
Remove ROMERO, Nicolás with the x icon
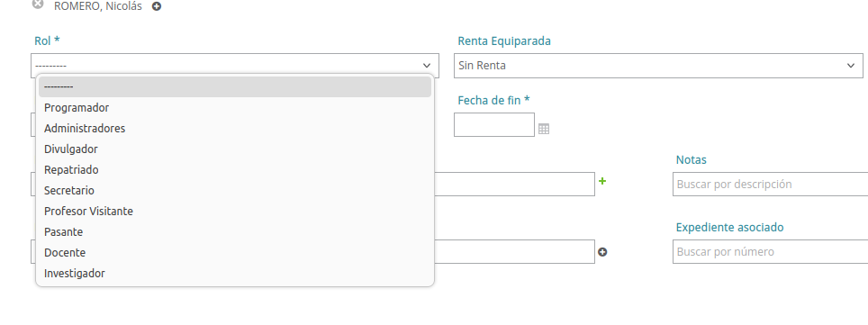click(38, 5)
